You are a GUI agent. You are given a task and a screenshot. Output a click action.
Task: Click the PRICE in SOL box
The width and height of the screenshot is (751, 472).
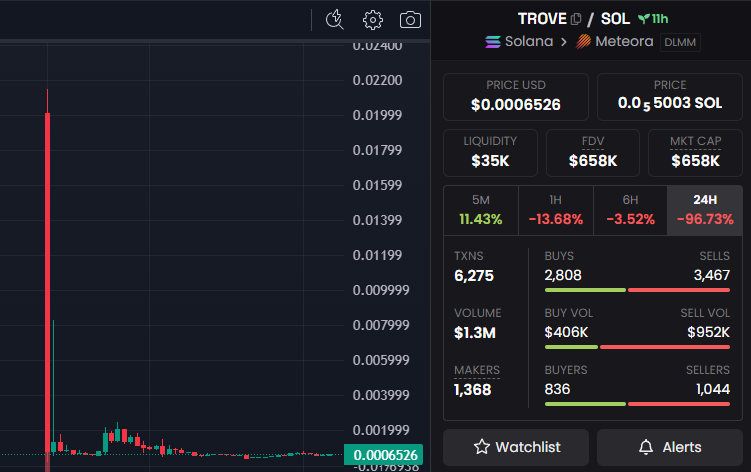pos(670,96)
